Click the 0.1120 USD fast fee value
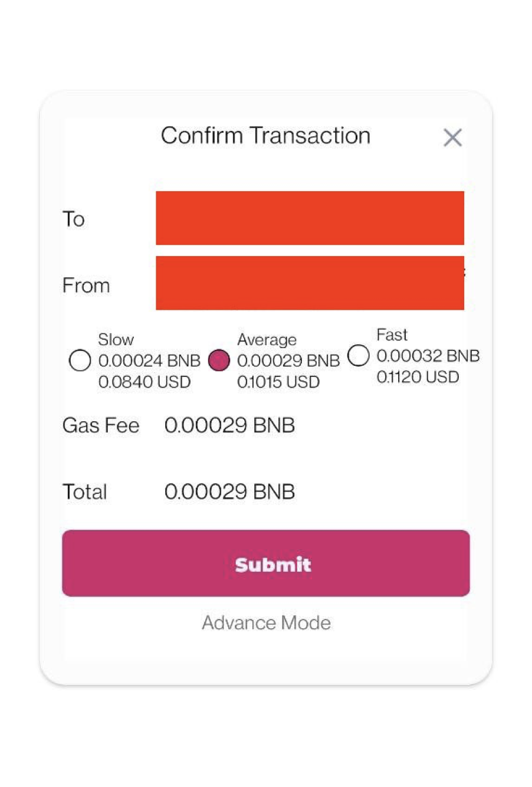Viewport: 532px width, 787px height. point(418,377)
